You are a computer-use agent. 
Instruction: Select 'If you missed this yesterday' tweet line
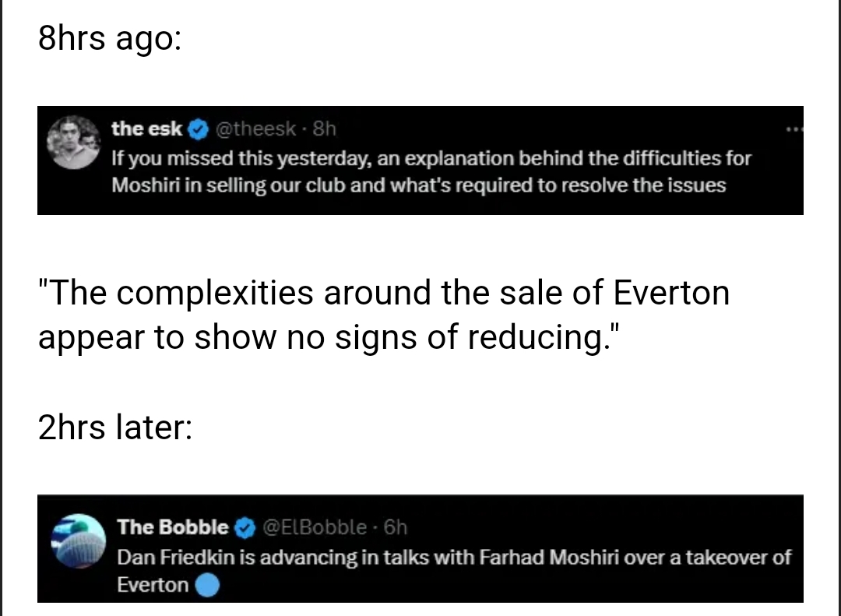[x=431, y=158]
